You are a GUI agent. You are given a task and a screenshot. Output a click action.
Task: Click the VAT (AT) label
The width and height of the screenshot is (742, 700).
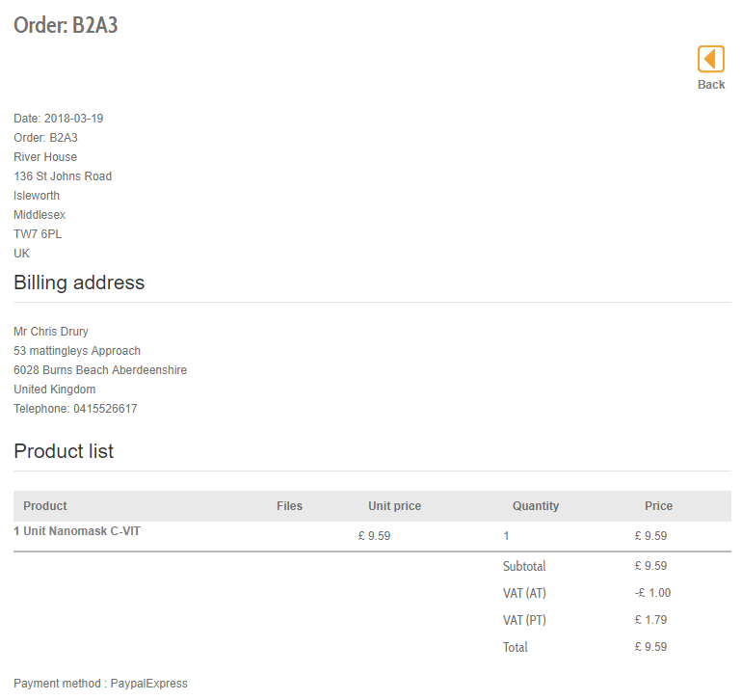tap(524, 593)
